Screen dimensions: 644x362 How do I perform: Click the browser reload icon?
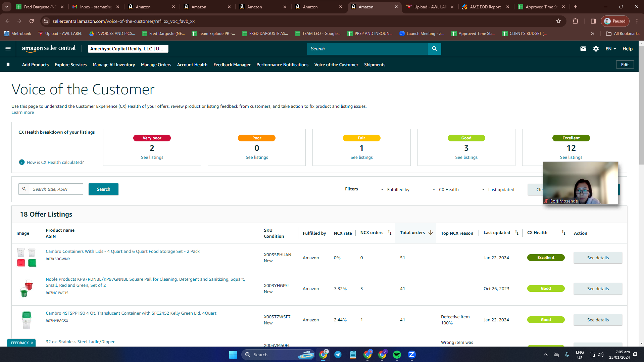pos(32,21)
